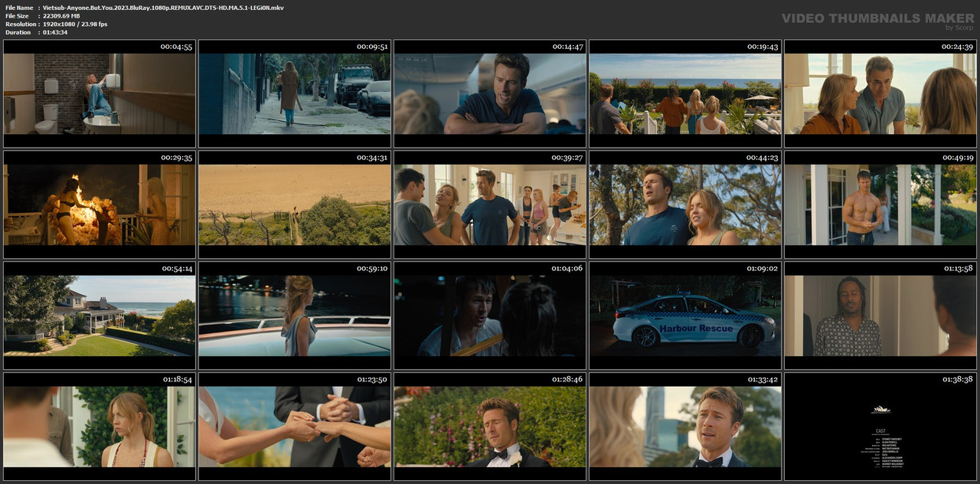Select the dark scene thumbnail at 01:04:06

point(490,316)
